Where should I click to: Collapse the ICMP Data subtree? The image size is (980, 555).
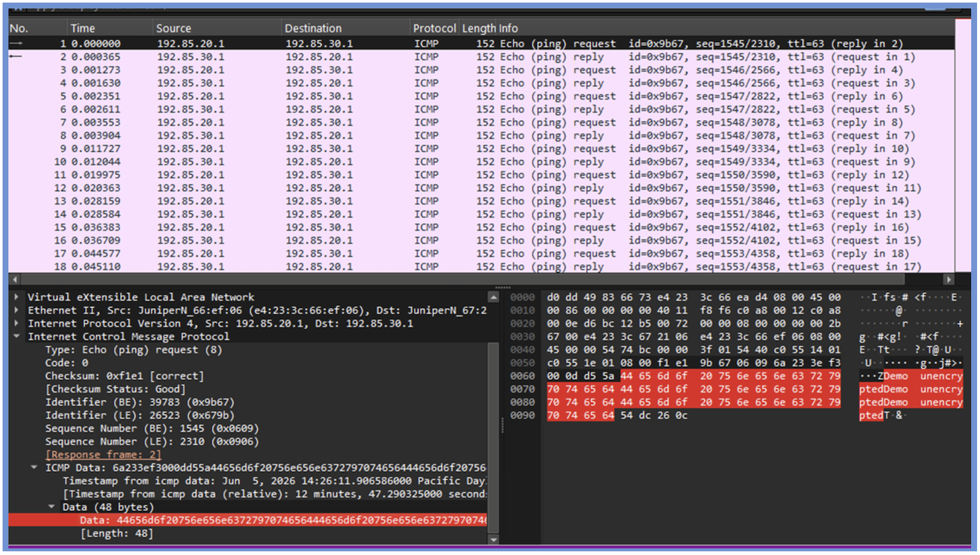click(x=34, y=467)
